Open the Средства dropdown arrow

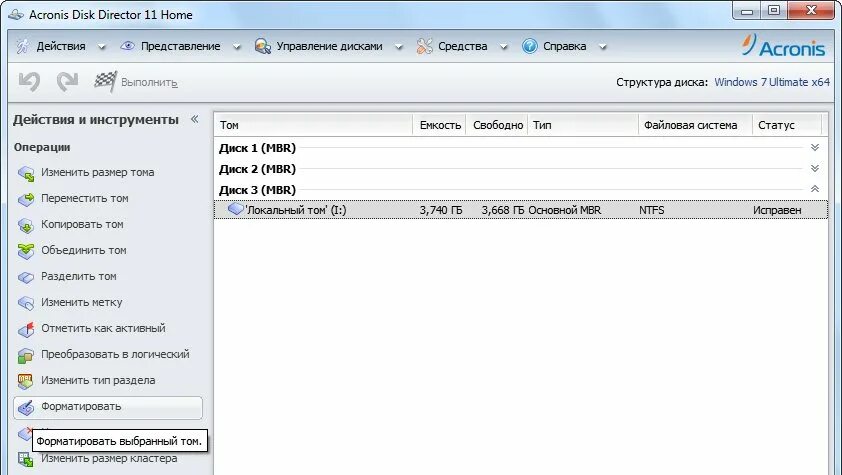[503, 47]
